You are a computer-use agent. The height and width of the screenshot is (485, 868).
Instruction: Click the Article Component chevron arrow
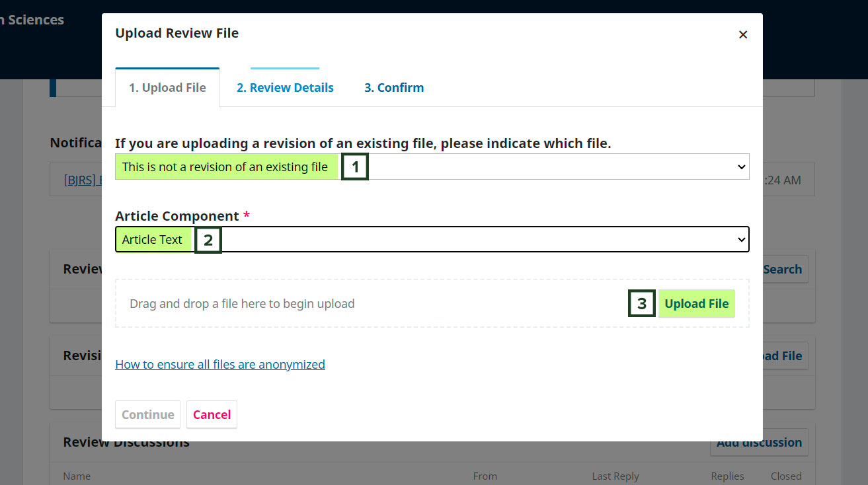[741, 240]
